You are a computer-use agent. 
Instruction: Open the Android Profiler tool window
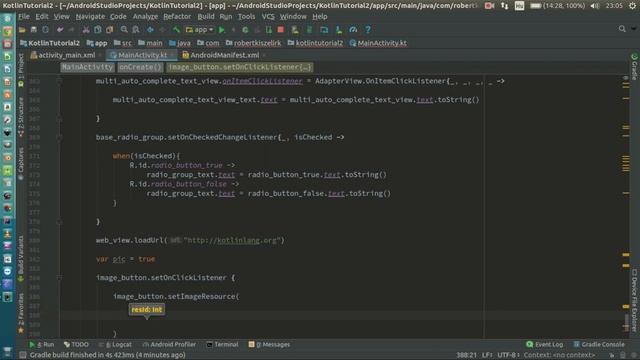pyautogui.click(x=169, y=344)
